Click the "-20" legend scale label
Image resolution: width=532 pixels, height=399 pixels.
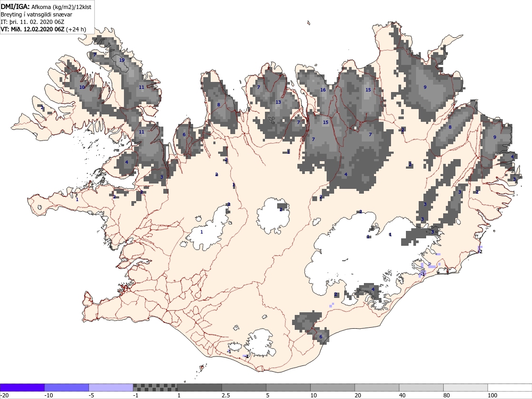[x=4, y=396]
